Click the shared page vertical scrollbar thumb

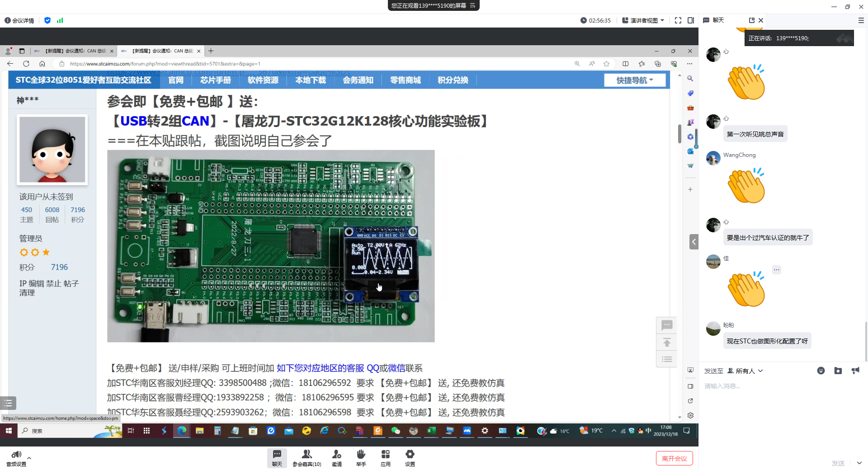(x=679, y=134)
